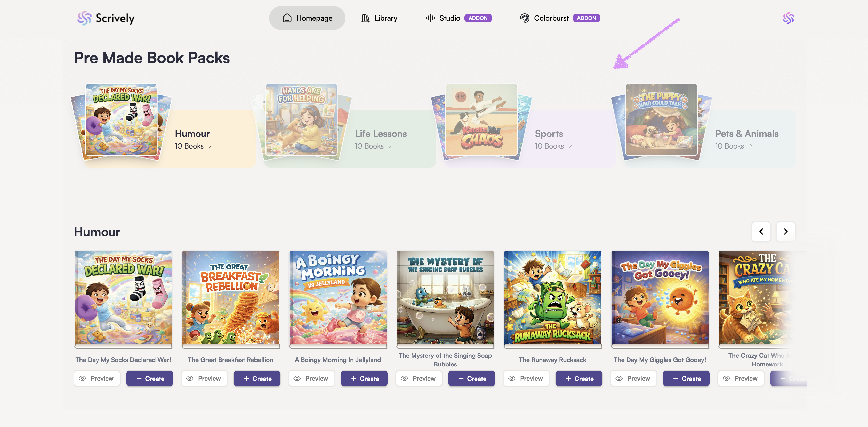
Task: Open Pets & Animals book pack
Action: point(746,134)
